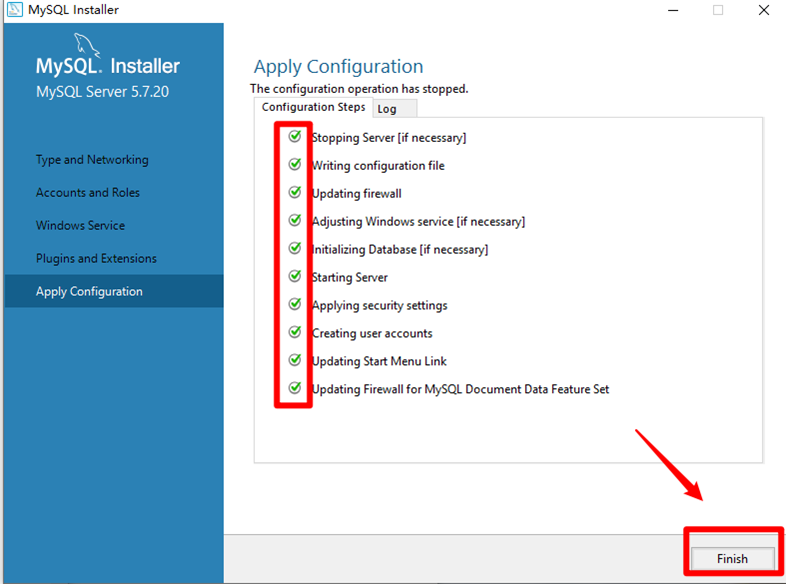Close the MySQL Installer window
The height and width of the screenshot is (584, 786).
pyautogui.click(x=763, y=10)
